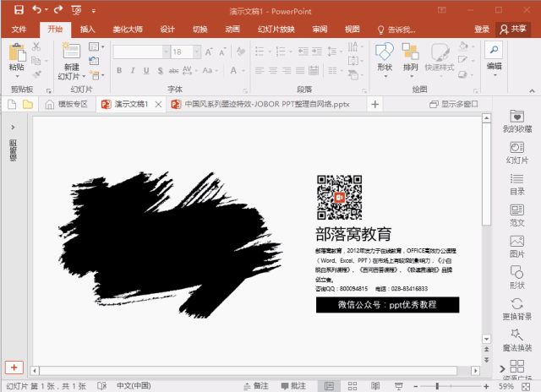
Task: Expand the 新建幻灯片 dropdown arrow
Action: pos(84,77)
